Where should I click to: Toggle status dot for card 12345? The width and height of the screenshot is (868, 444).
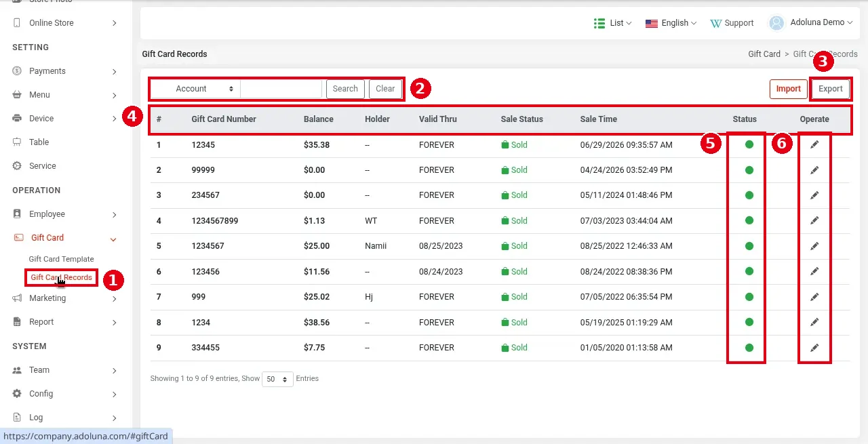coord(749,144)
